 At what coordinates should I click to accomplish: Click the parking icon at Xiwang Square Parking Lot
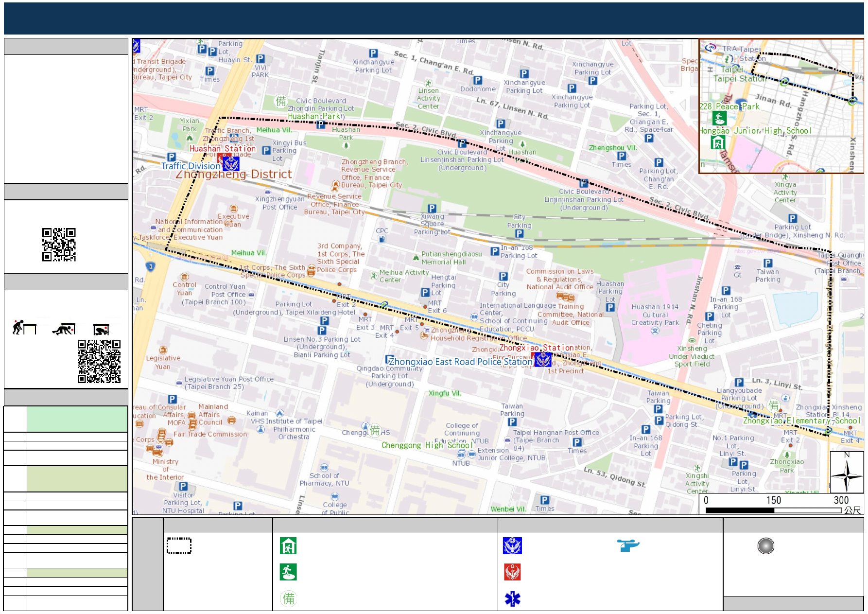pyautogui.click(x=432, y=209)
